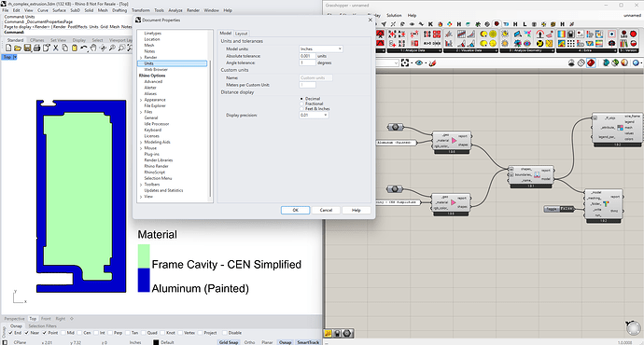
Task: Select the Pan hand tool
Action: pos(93,48)
